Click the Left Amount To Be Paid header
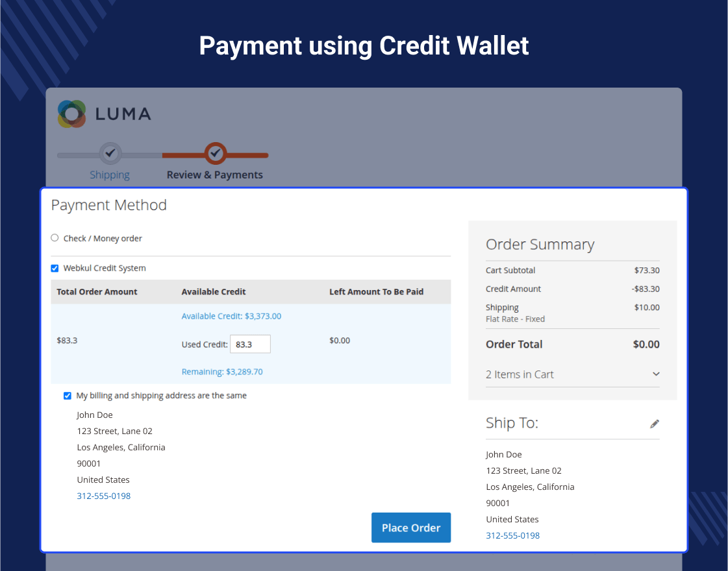 376,292
